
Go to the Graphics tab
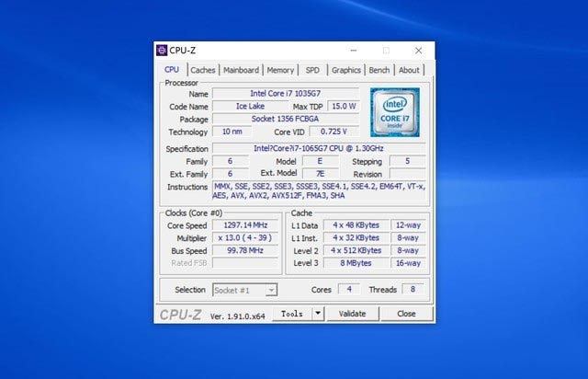pyautogui.click(x=345, y=70)
